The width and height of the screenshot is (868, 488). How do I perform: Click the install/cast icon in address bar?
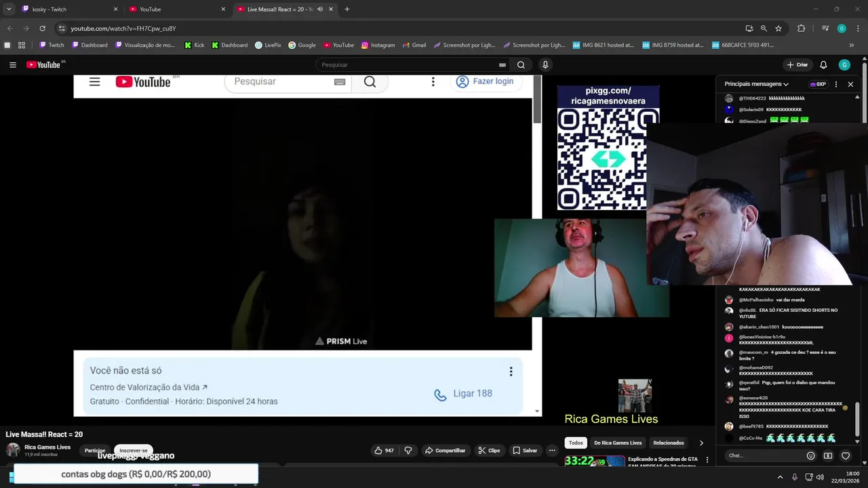pos(749,28)
